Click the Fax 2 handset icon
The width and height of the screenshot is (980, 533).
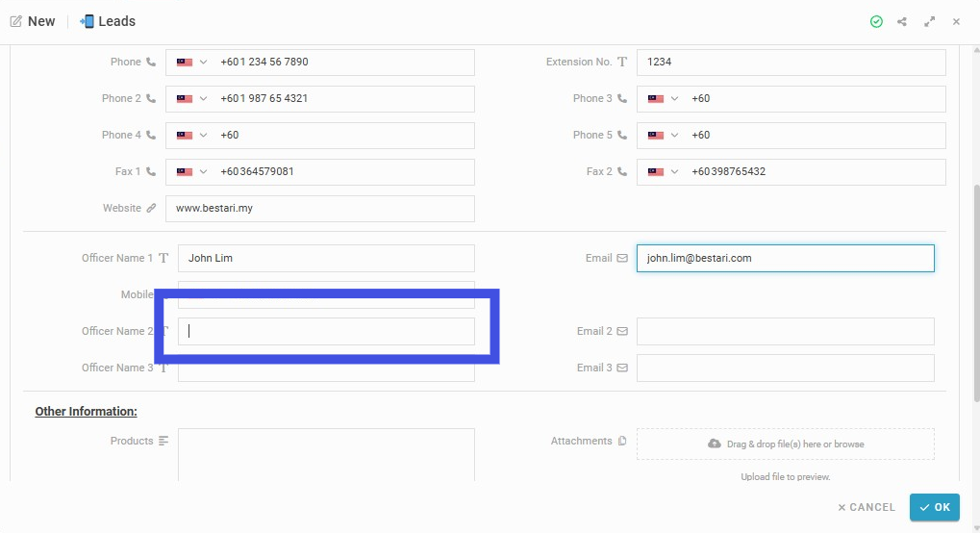pyautogui.click(x=622, y=171)
